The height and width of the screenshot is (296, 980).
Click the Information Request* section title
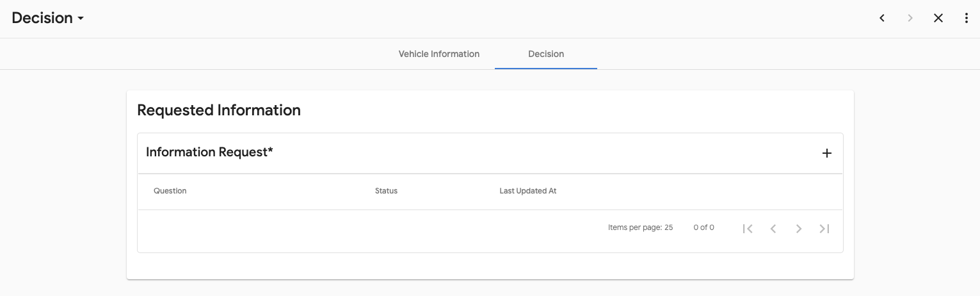pos(209,152)
